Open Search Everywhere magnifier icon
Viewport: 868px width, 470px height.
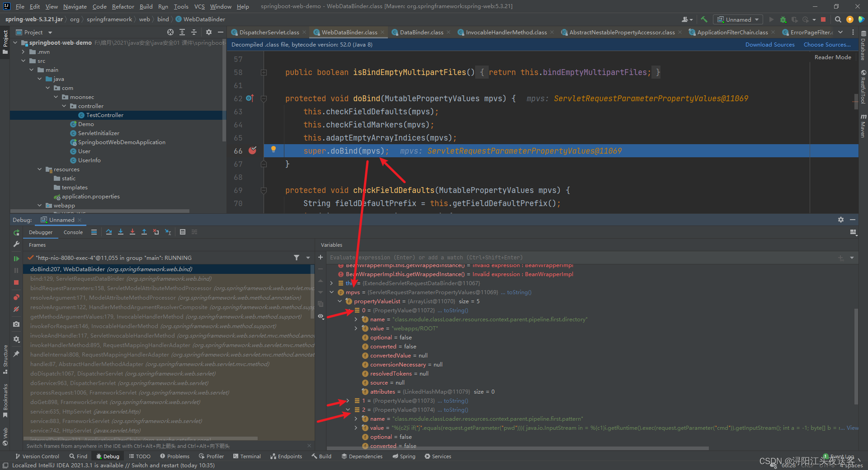point(838,19)
